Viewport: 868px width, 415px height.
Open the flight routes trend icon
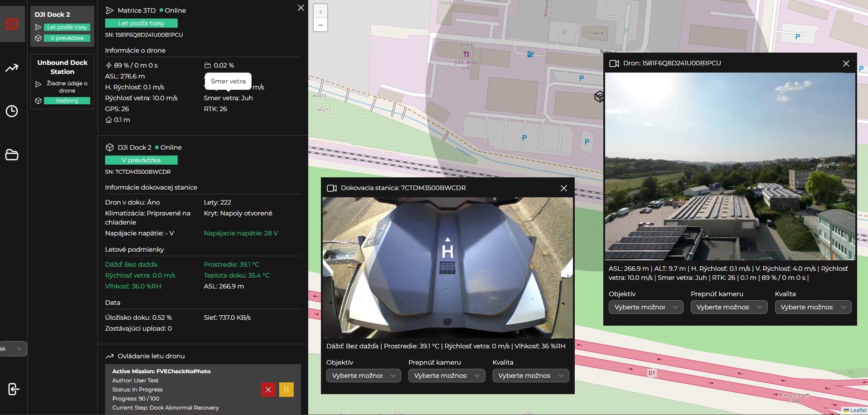(12, 68)
